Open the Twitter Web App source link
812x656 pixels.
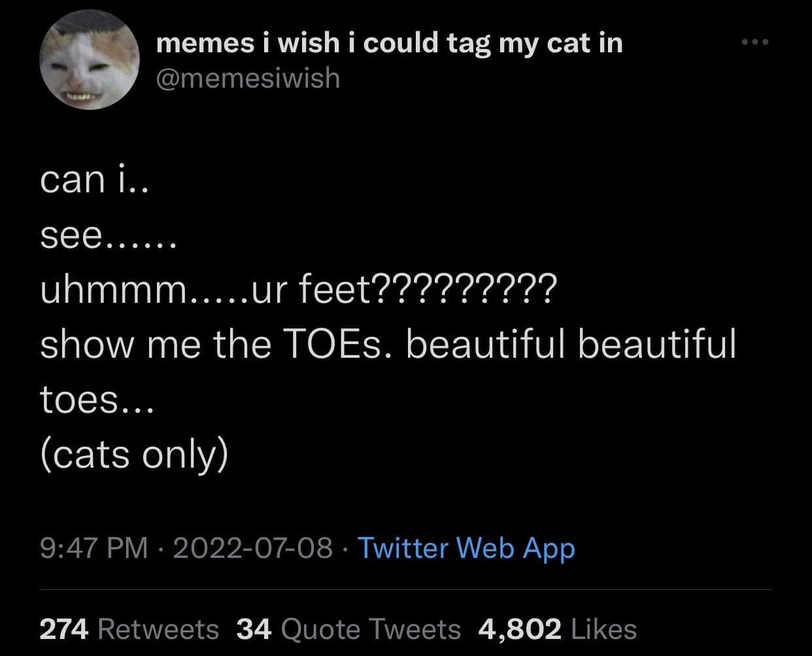click(x=467, y=547)
